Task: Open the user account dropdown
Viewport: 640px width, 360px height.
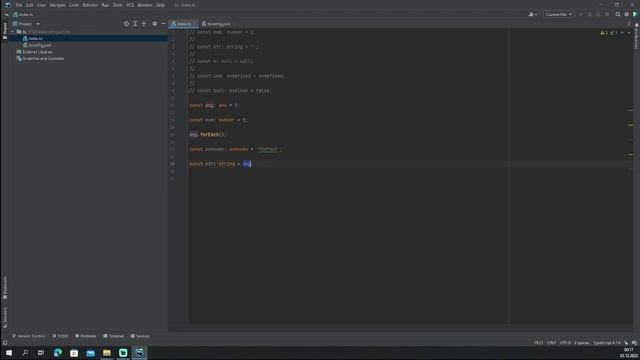Action: (533, 14)
